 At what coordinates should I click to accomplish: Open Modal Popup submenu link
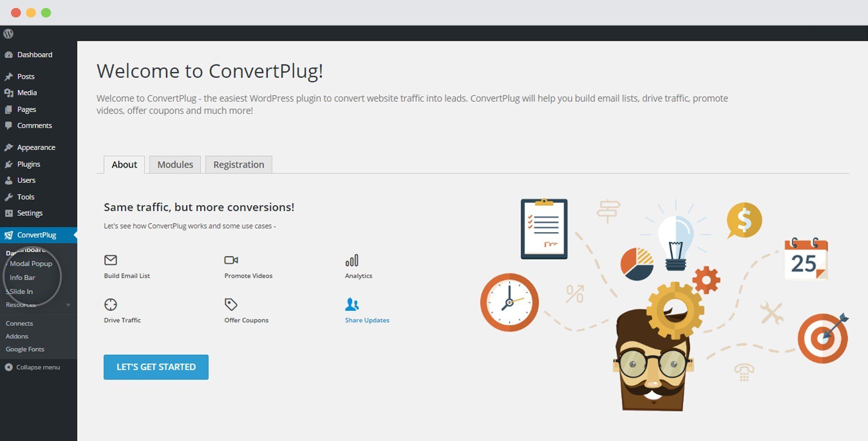click(x=31, y=263)
